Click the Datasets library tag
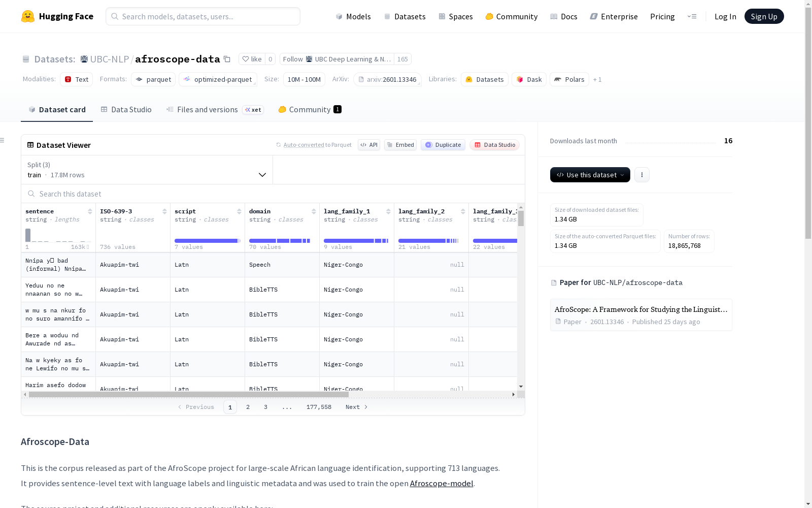The height and width of the screenshot is (508, 812). (485, 79)
